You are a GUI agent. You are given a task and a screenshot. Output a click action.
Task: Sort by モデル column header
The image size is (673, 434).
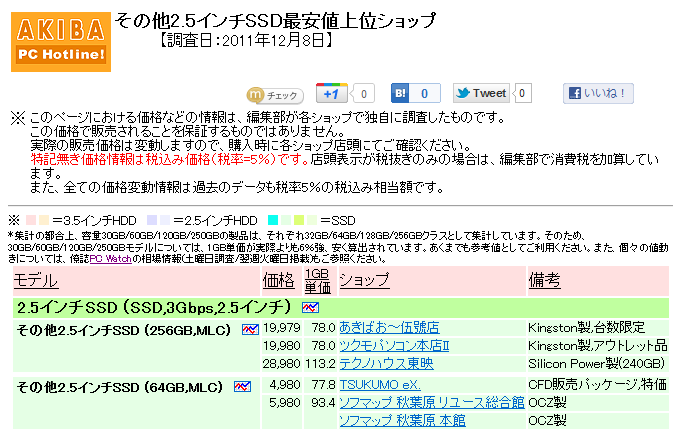(x=36, y=281)
